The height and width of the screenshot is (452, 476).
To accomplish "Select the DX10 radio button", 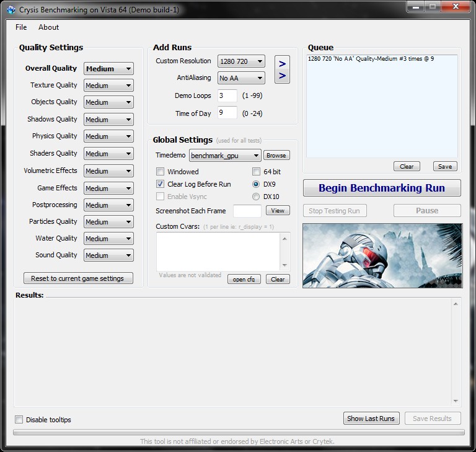I will 256,197.
